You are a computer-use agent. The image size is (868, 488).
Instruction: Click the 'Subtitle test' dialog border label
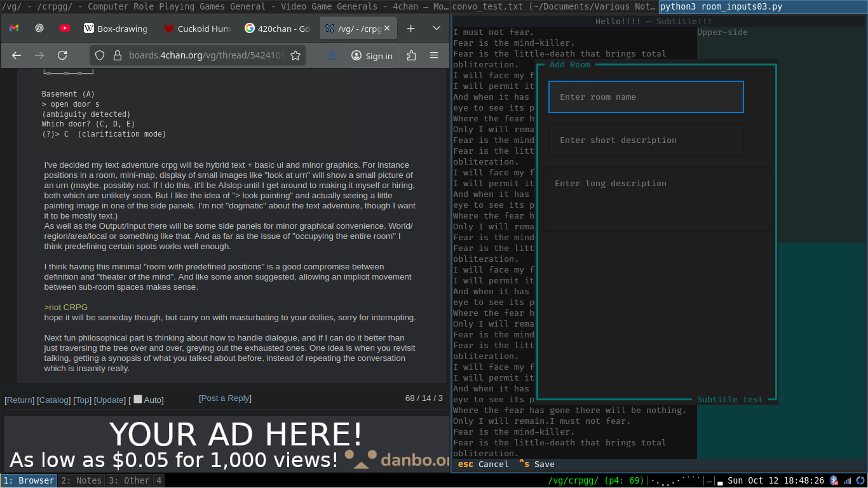point(729,399)
